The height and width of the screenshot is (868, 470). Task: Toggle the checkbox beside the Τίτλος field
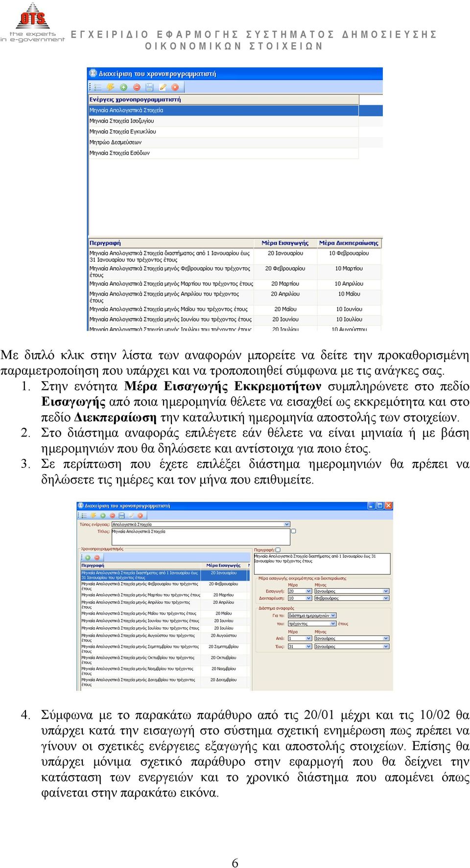click(293, 531)
